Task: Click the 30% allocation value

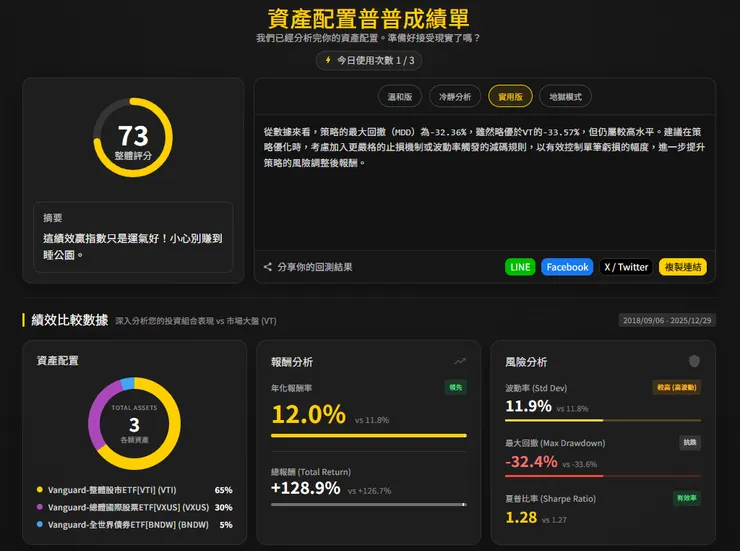Action: click(x=223, y=507)
